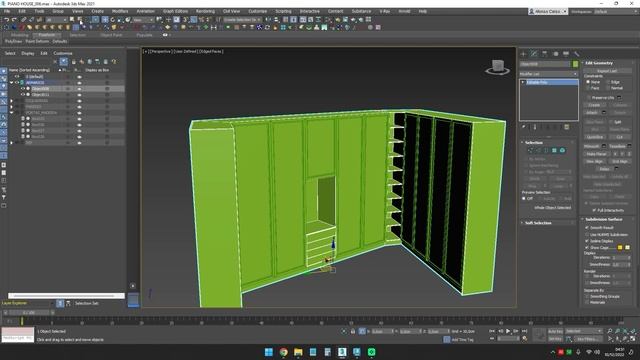The image size is (640, 360).
Task: Open the Hierarchy command panel
Action: pos(544,54)
